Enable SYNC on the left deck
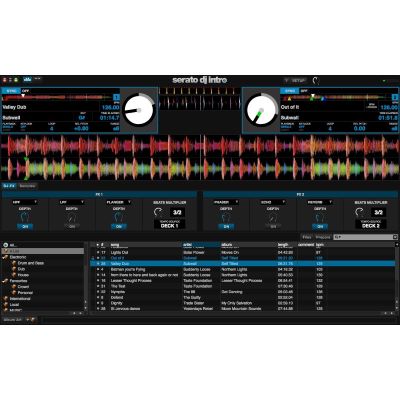Image resolution: width=400 pixels, height=400 pixels. pyautogui.click(x=11, y=91)
